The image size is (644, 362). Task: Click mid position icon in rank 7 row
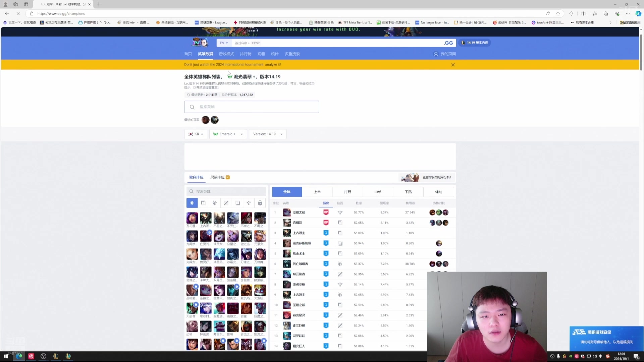340,274
